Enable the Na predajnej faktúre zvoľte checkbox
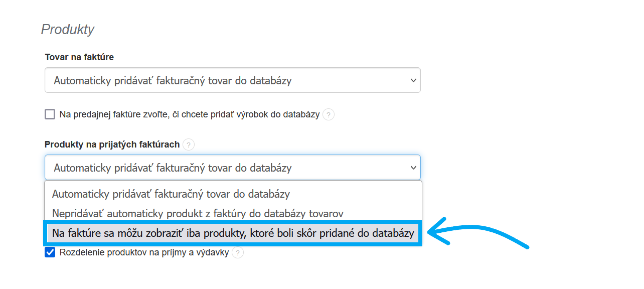Viewport: 644px width, 289px height. [x=49, y=114]
